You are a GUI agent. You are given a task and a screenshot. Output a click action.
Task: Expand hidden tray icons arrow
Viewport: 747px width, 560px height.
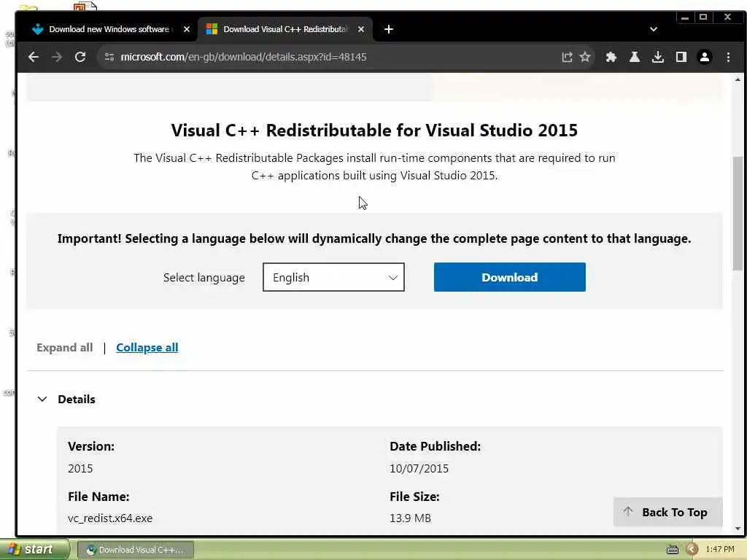pyautogui.click(x=692, y=550)
